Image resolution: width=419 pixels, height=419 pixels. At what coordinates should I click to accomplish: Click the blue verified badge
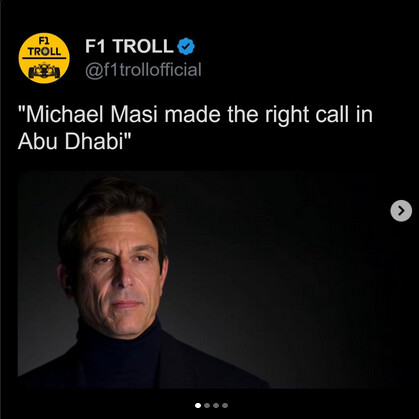(186, 46)
